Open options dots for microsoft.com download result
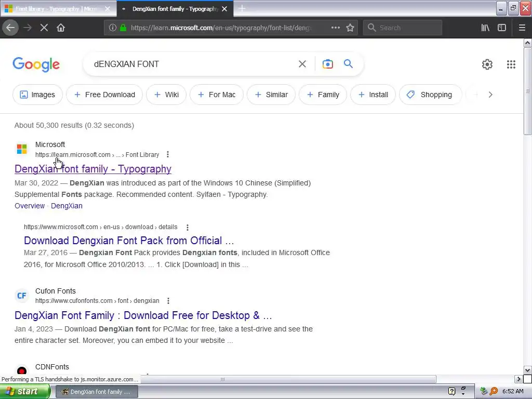This screenshot has height=399, width=532. [x=187, y=227]
